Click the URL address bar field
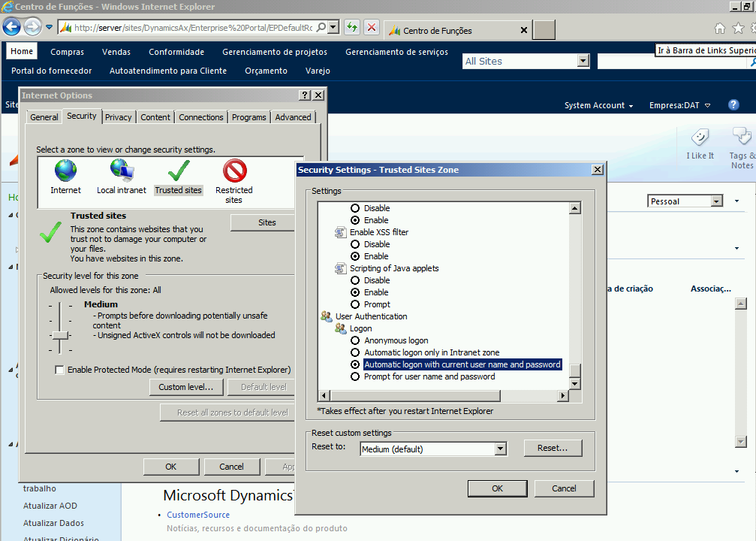756x541 pixels. [194, 28]
